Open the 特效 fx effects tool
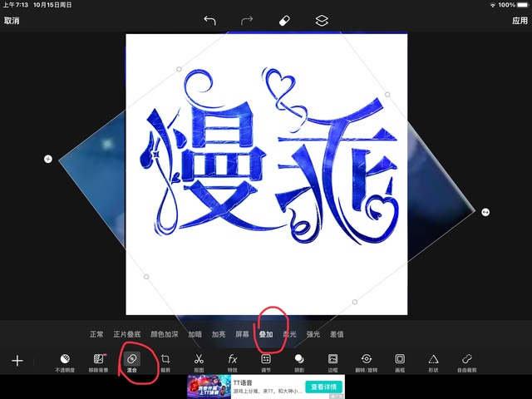 tap(233, 362)
